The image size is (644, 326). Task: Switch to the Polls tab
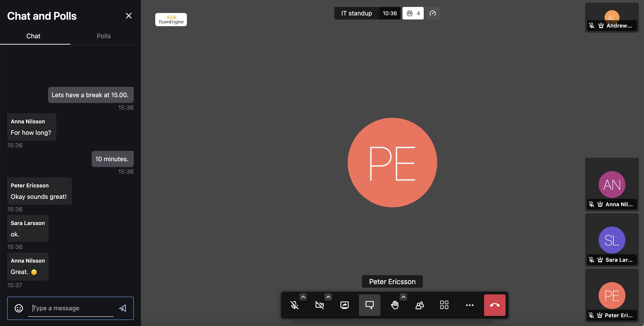104,36
